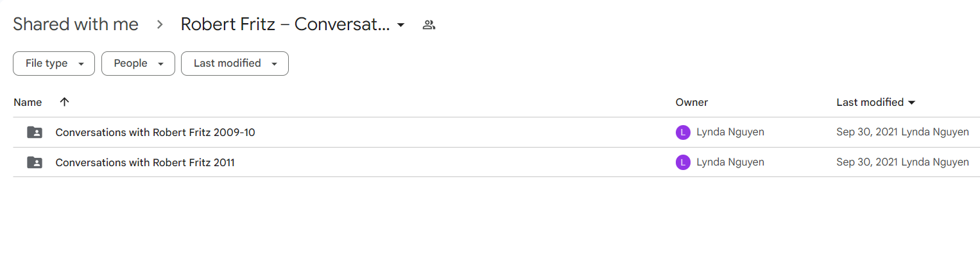
Task: Open the People filter dropdown
Action: click(x=138, y=64)
